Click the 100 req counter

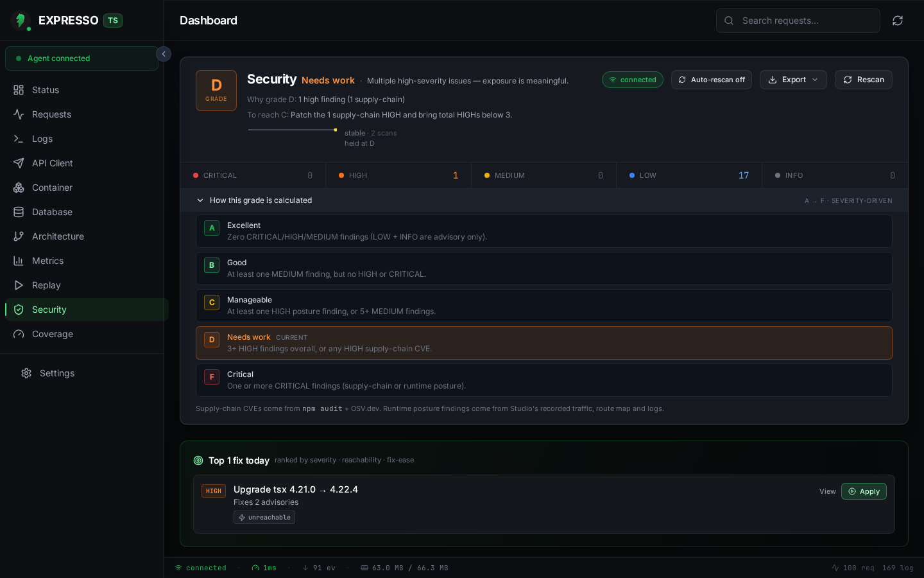(x=853, y=568)
